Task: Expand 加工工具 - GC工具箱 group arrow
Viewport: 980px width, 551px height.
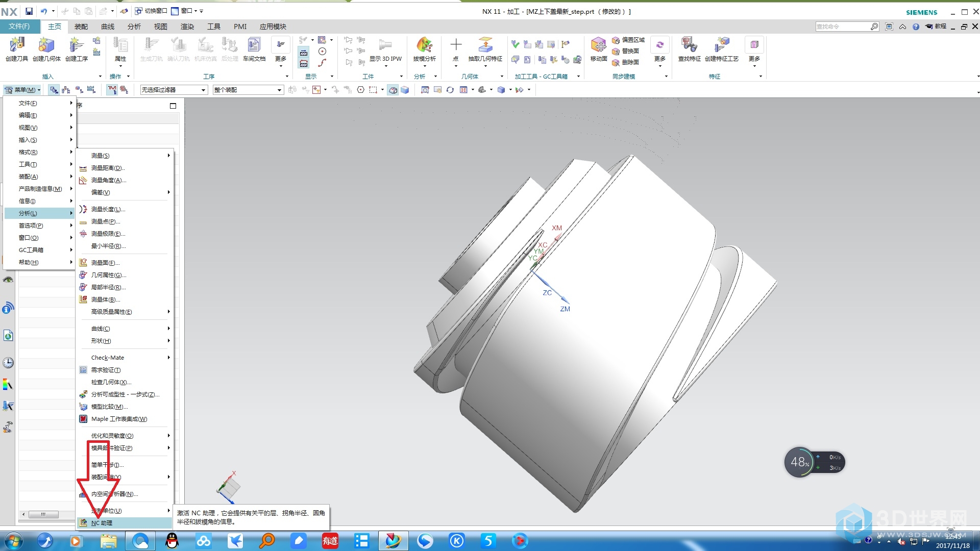Action: tap(578, 77)
